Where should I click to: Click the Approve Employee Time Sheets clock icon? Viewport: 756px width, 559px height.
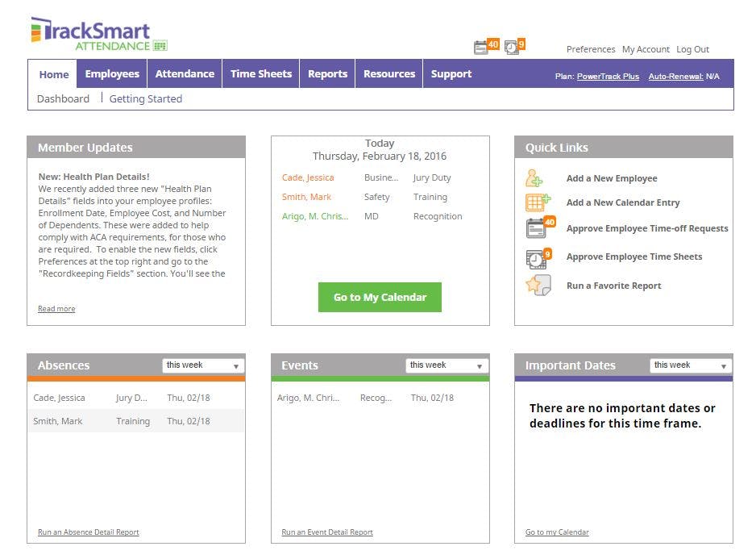point(538,257)
